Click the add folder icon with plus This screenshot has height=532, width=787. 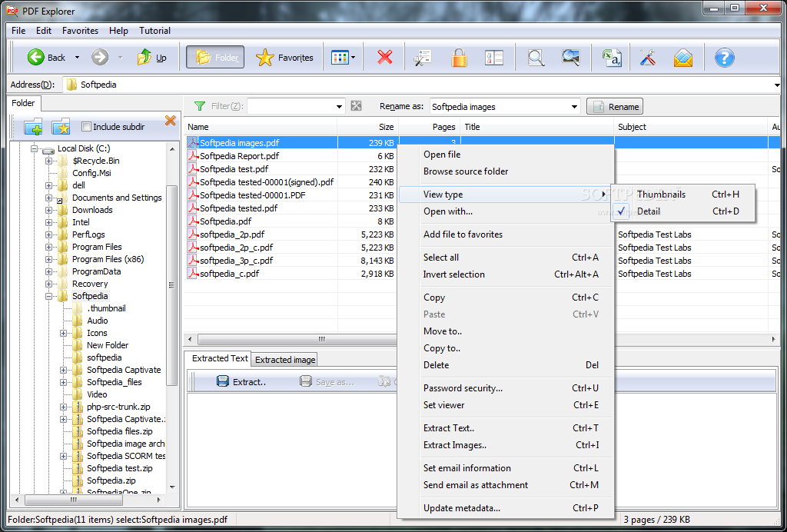33,127
